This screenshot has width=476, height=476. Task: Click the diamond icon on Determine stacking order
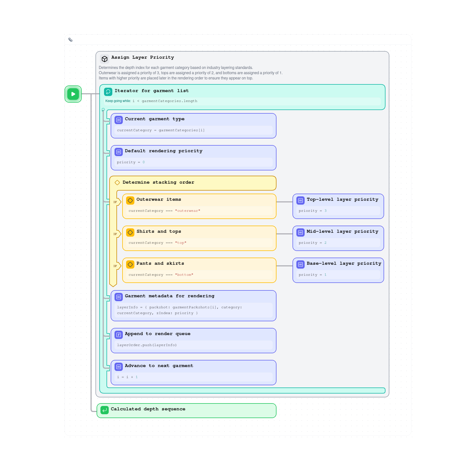coord(117,182)
